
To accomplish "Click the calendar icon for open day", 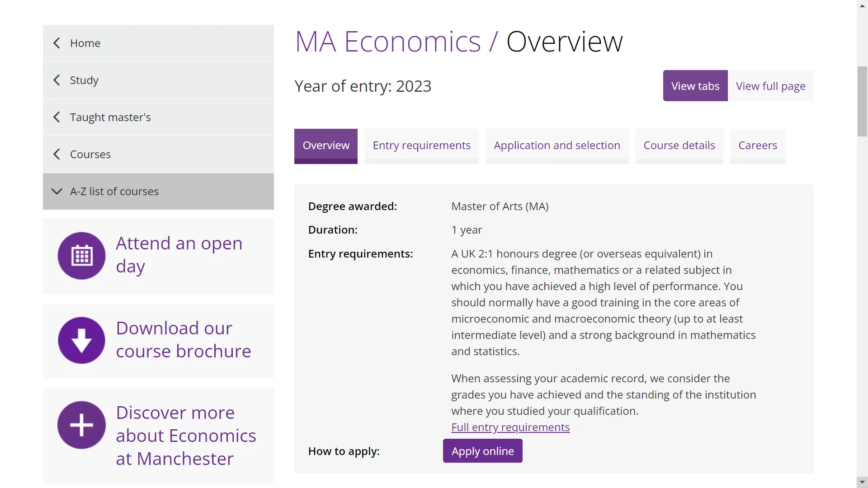I will (81, 256).
